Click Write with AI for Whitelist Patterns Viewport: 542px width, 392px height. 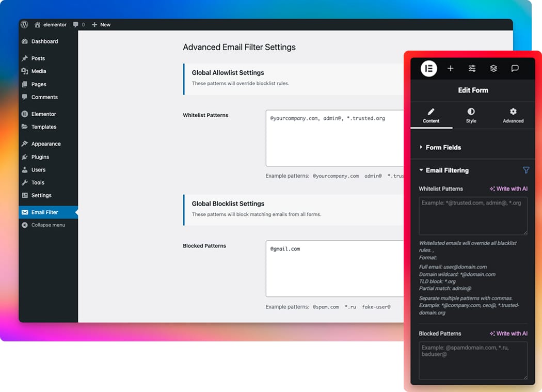point(508,189)
